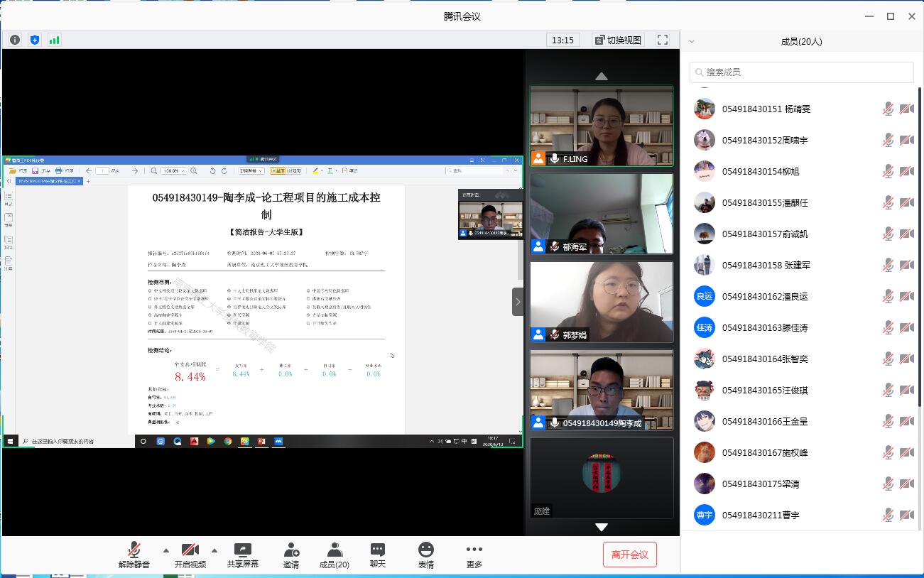The height and width of the screenshot is (578, 924).
Task: Collapse the members panel header chevron
Action: click(692, 41)
